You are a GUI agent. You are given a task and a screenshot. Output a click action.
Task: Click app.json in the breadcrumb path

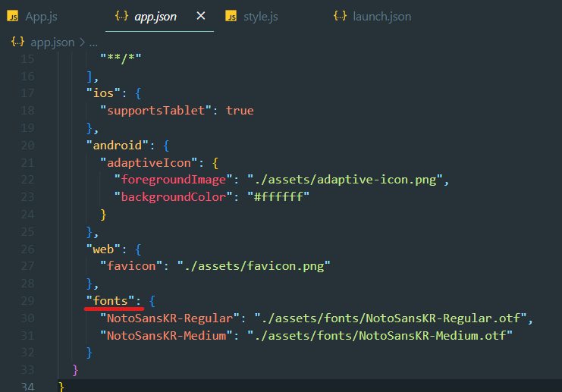click(52, 42)
